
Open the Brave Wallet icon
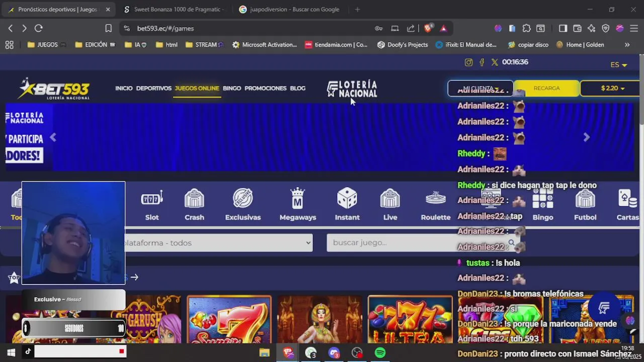(x=577, y=28)
